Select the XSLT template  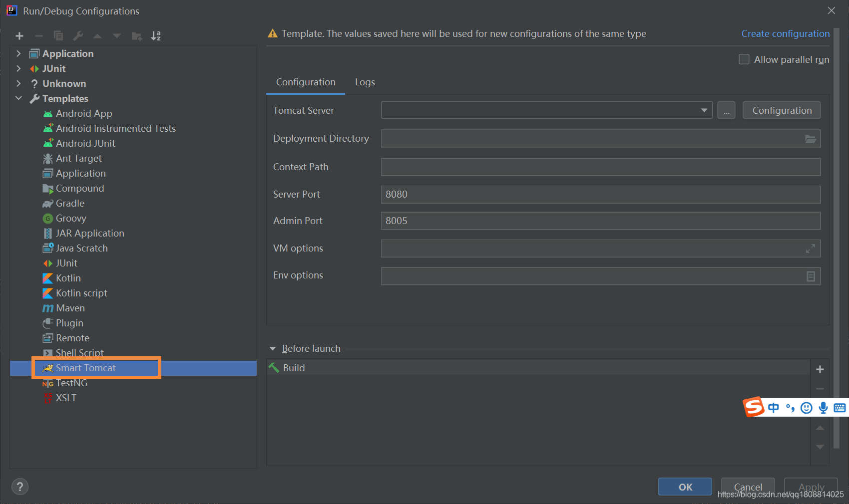pos(66,398)
